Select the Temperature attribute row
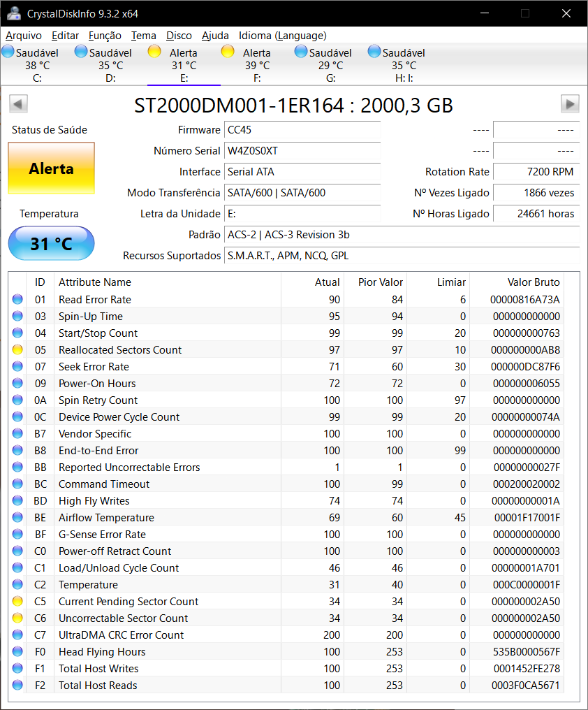 coord(288,585)
